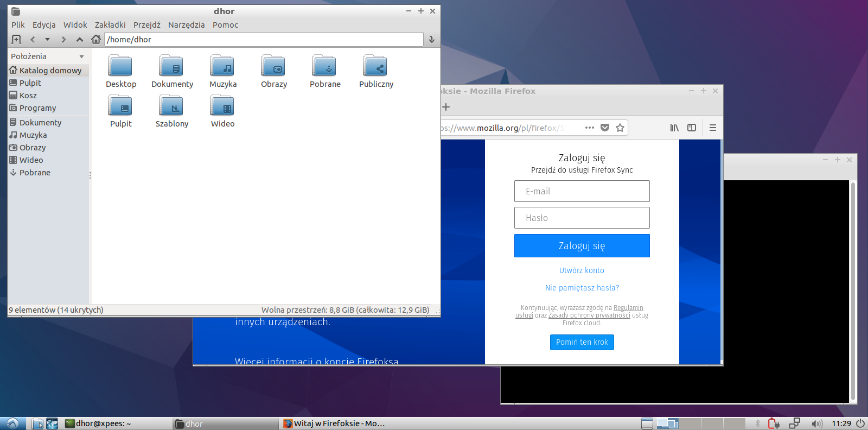868x430 pixels.
Task: Click the show desktop panel icon
Action: [x=647, y=423]
